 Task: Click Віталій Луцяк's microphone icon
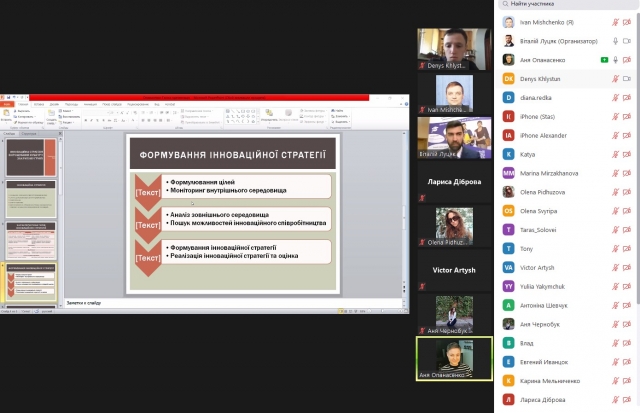pos(615,41)
